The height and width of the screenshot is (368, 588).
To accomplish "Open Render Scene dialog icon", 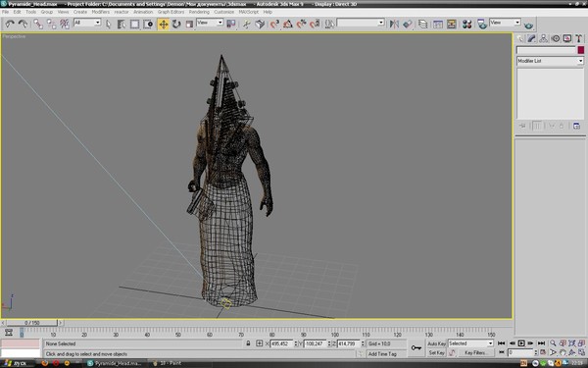I will (x=482, y=24).
